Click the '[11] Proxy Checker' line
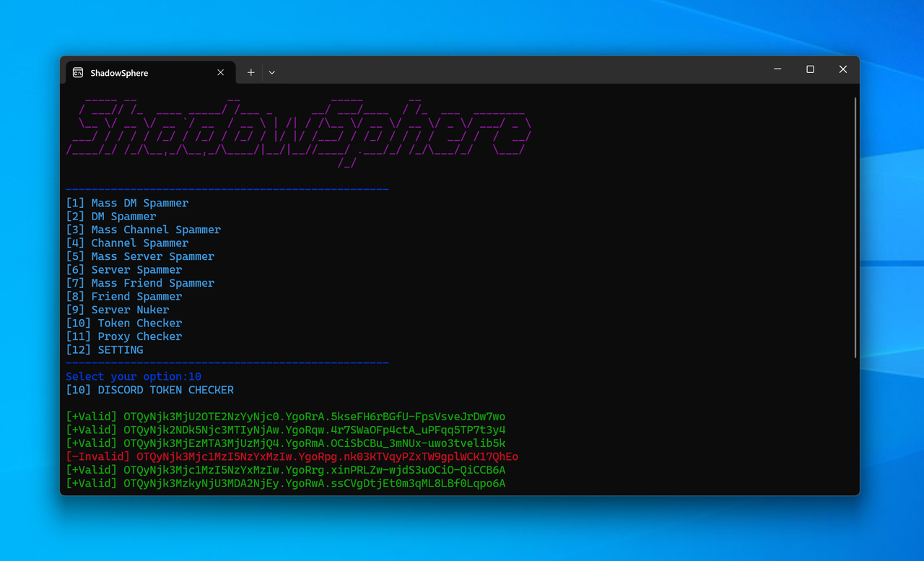This screenshot has width=924, height=561. click(x=124, y=336)
